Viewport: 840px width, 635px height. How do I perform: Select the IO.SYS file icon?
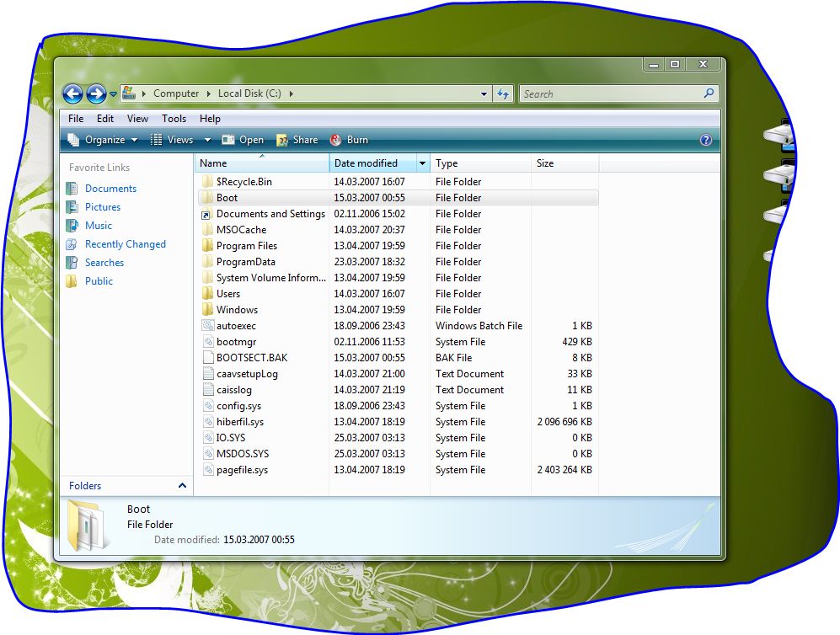[208, 437]
